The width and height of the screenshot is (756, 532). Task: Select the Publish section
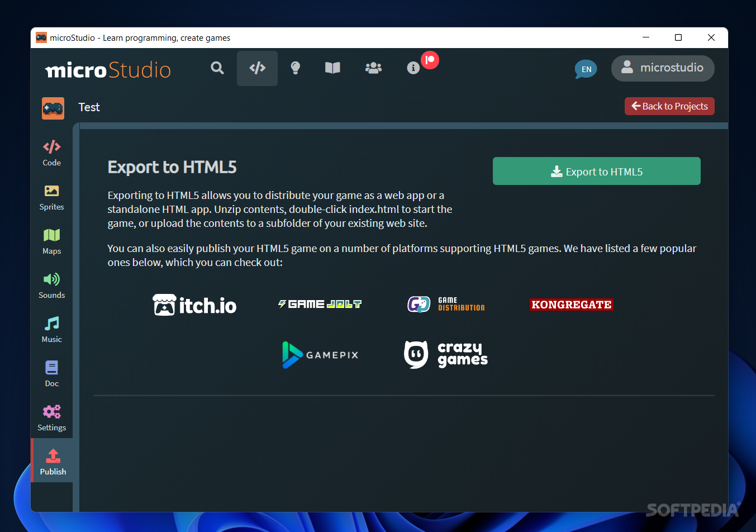point(53,460)
